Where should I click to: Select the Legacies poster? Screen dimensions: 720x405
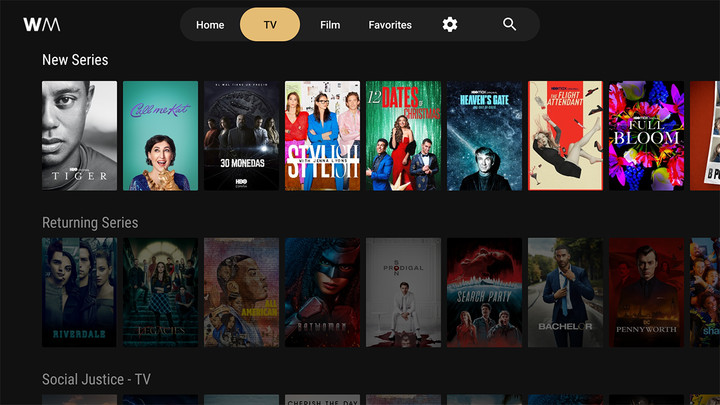coord(160,292)
